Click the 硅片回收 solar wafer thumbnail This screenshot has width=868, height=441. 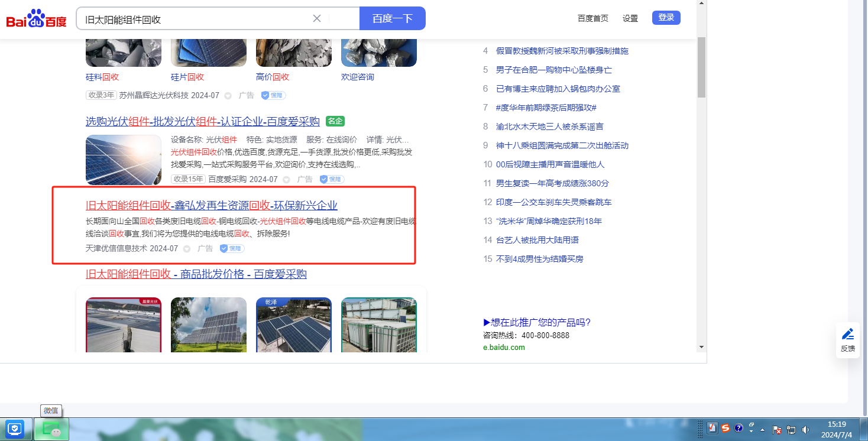coord(209,53)
